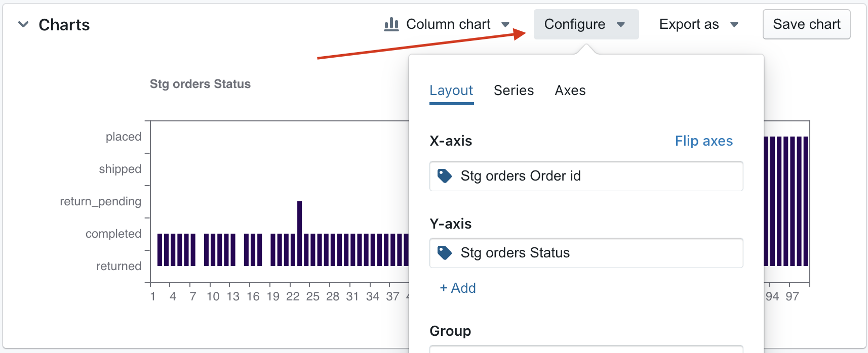Image resolution: width=868 pixels, height=353 pixels.
Task: Click the tag icon in Y-axis field
Action: tap(444, 253)
